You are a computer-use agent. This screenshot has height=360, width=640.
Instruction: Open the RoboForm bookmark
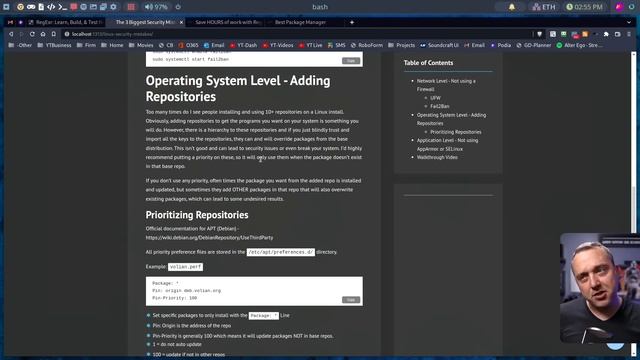click(367, 45)
